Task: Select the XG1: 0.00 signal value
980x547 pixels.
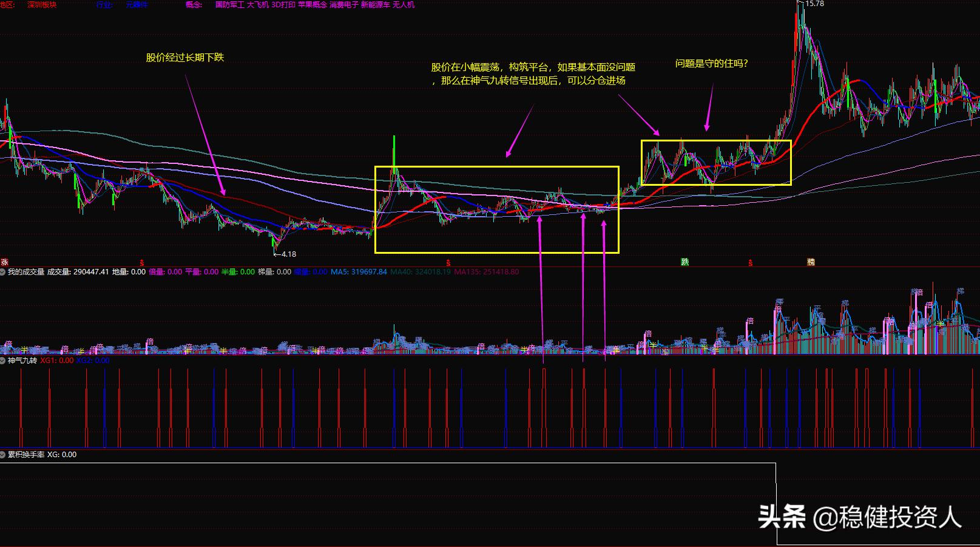Action: [56, 361]
